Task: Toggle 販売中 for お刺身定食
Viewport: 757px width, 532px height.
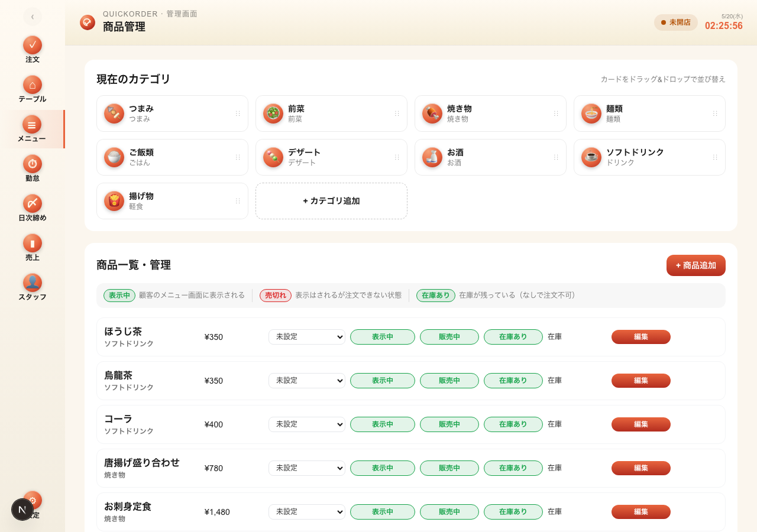Action: (449, 512)
